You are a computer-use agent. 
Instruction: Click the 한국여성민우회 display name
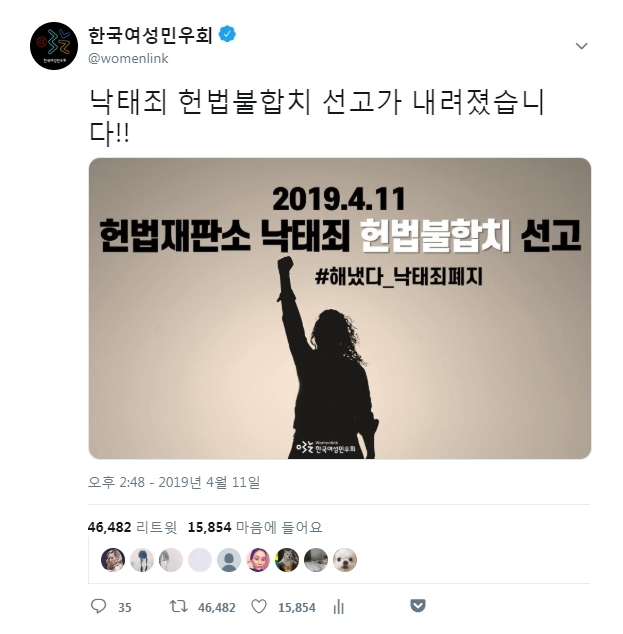point(150,35)
